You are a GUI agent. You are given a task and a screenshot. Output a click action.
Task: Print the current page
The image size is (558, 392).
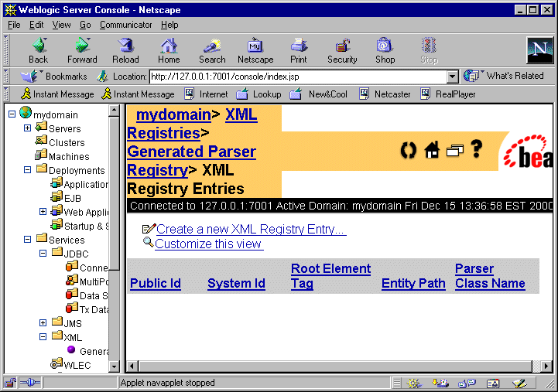(x=299, y=50)
